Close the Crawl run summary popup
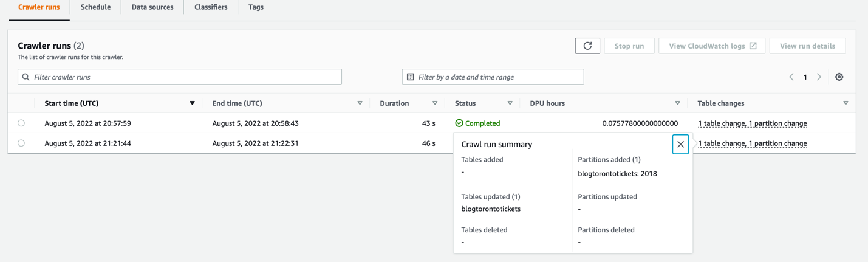The height and width of the screenshot is (262, 868). pos(680,144)
